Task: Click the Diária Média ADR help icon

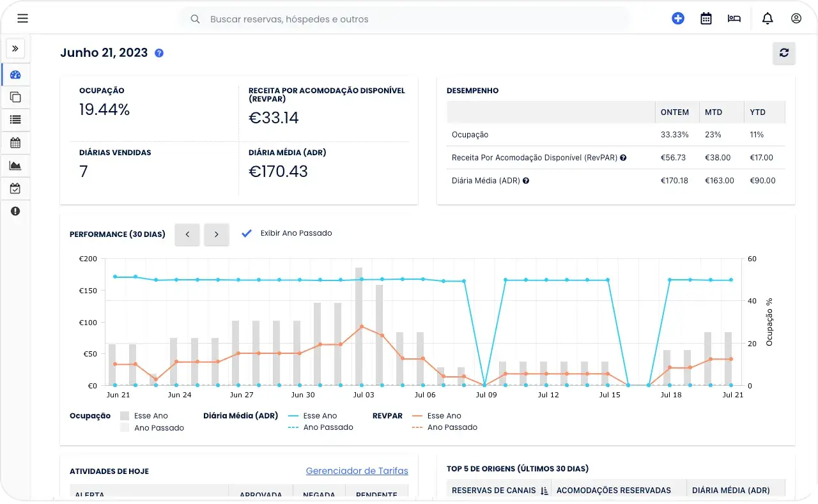Action: 526,181
